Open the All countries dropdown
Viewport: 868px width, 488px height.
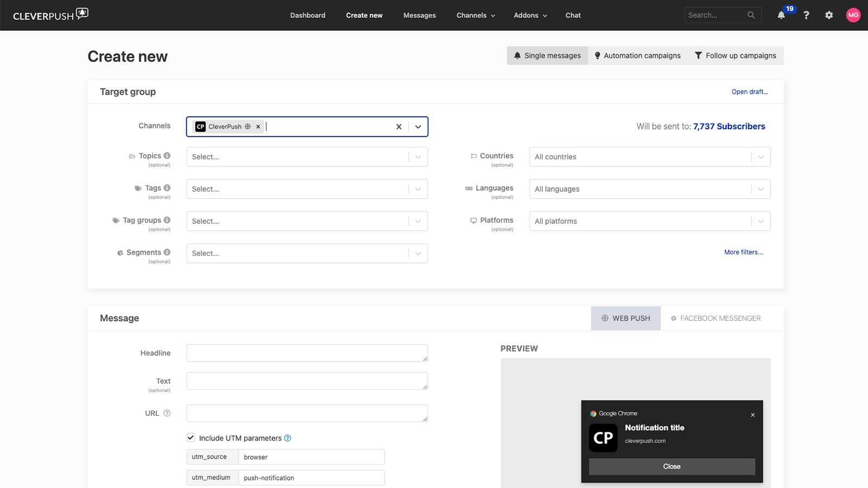coord(760,157)
